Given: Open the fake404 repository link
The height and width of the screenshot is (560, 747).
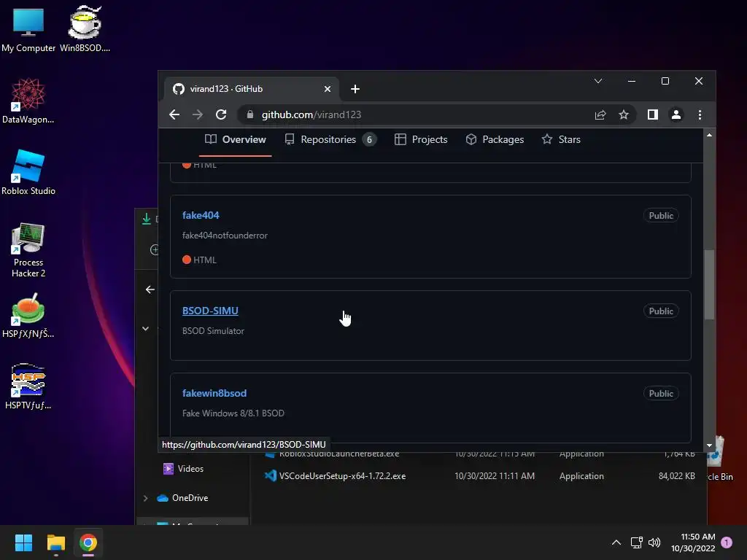Looking at the screenshot, I should 201,215.
